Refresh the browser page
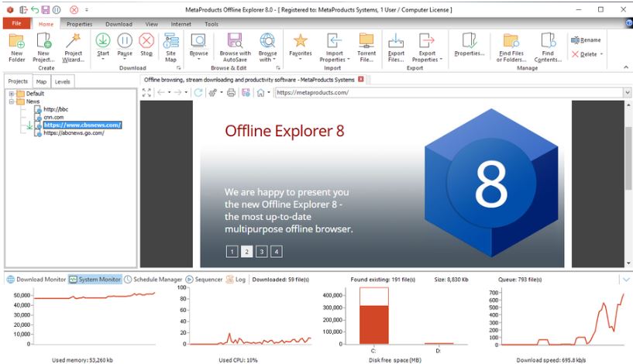 pos(198,93)
